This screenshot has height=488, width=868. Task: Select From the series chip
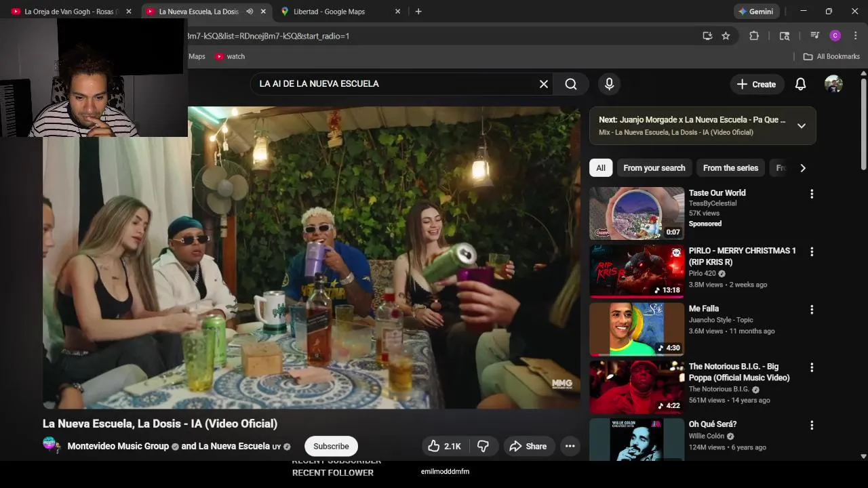(730, 168)
